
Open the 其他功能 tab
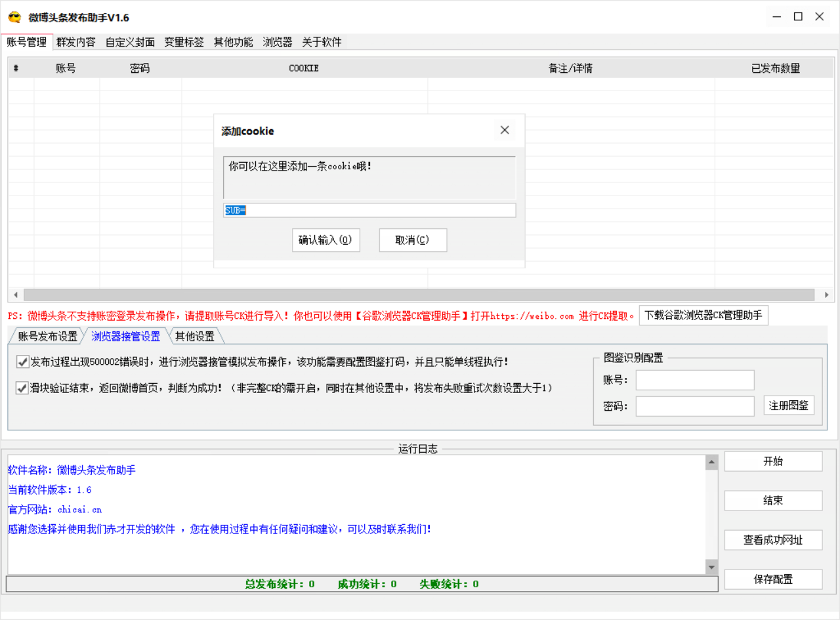(x=233, y=42)
